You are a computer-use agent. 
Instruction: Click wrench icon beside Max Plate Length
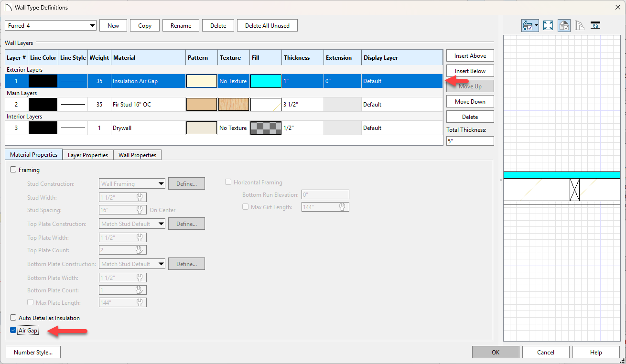(140, 302)
